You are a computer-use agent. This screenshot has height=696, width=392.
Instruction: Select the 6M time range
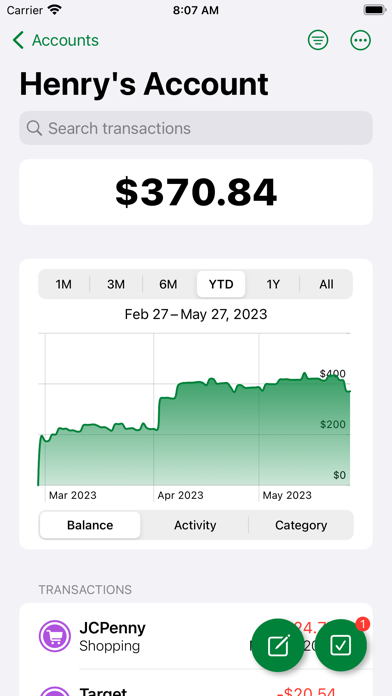(168, 284)
